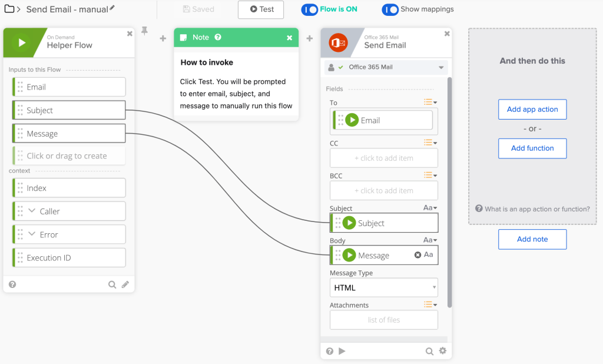Expand the Office 365 Mail connection dropdown
Screen dimensions: 603x364
(x=441, y=68)
